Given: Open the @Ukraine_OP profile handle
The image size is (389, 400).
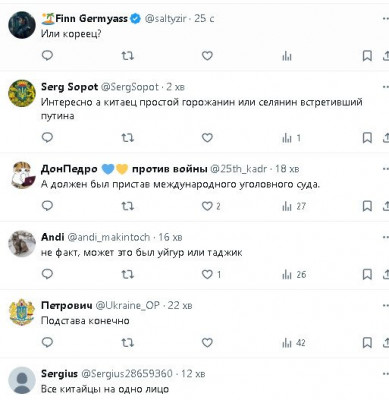Looking at the screenshot, I should pyautogui.click(x=127, y=305).
